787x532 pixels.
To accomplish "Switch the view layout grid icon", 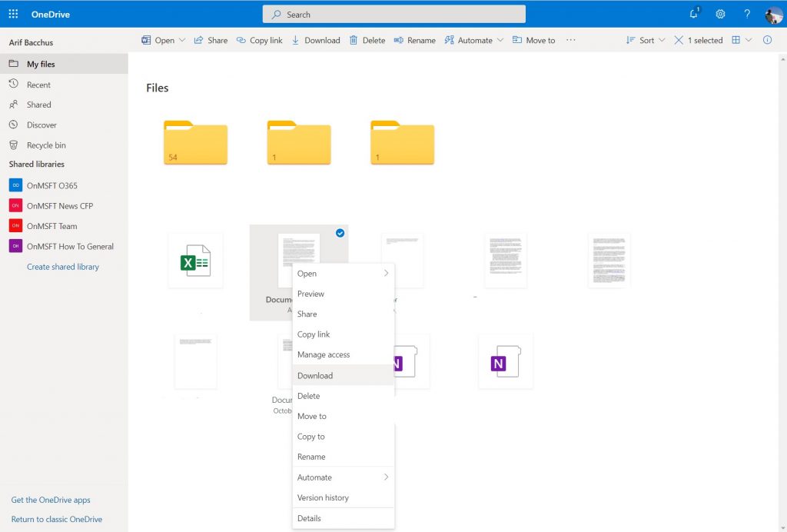I will pos(736,40).
